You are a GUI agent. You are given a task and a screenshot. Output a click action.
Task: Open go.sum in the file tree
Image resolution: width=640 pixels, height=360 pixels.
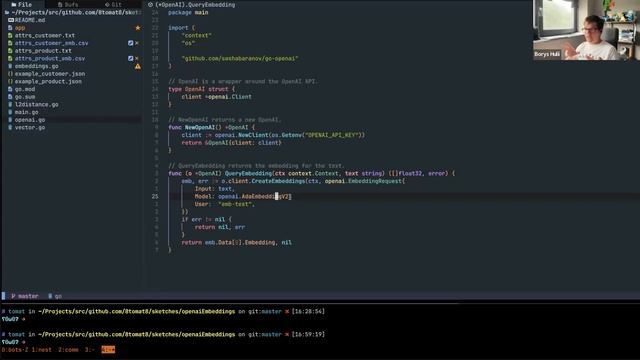(x=25, y=97)
